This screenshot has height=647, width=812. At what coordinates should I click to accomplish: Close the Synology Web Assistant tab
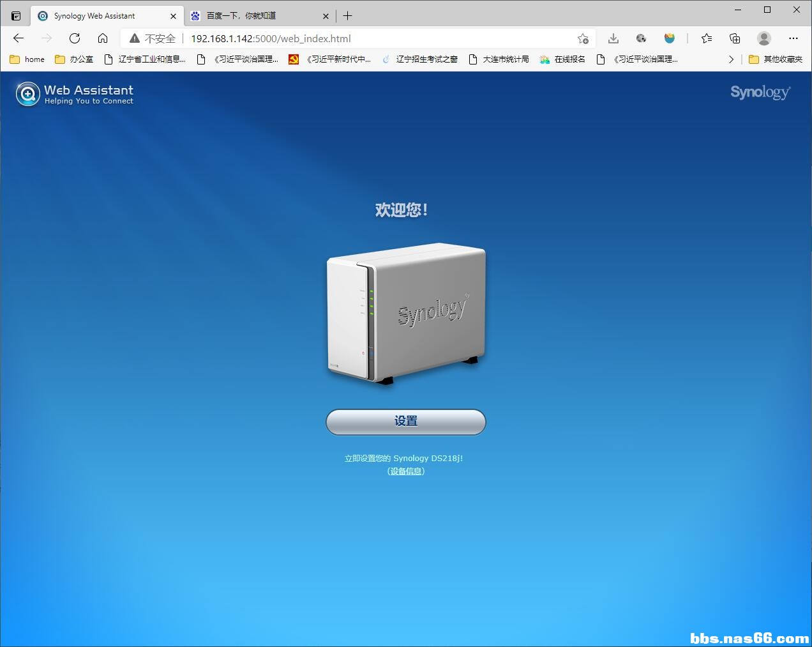tap(173, 16)
